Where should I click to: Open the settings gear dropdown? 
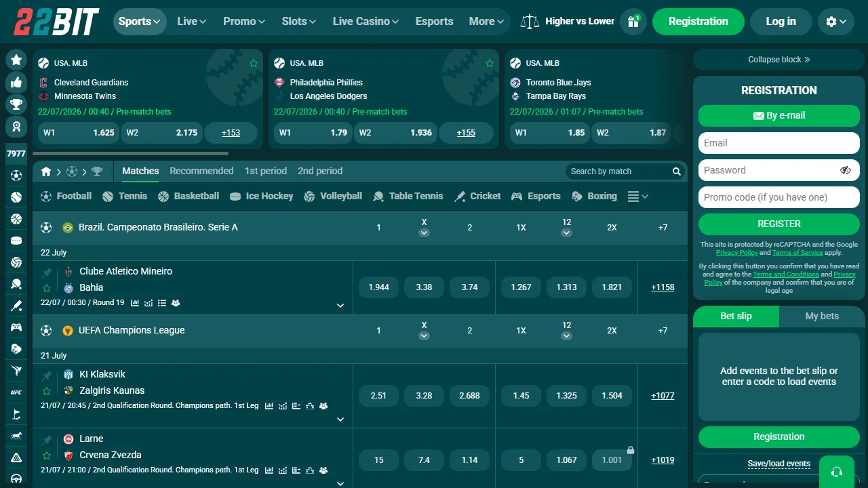(x=836, y=22)
